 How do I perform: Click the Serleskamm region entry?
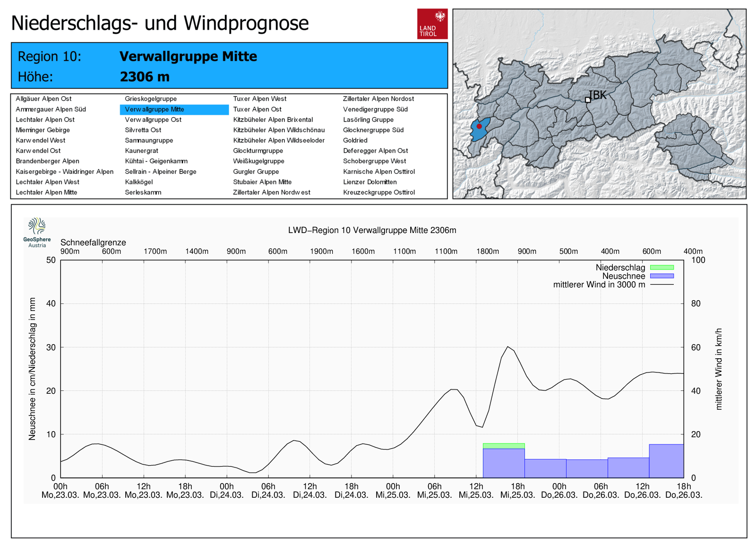pos(143,192)
